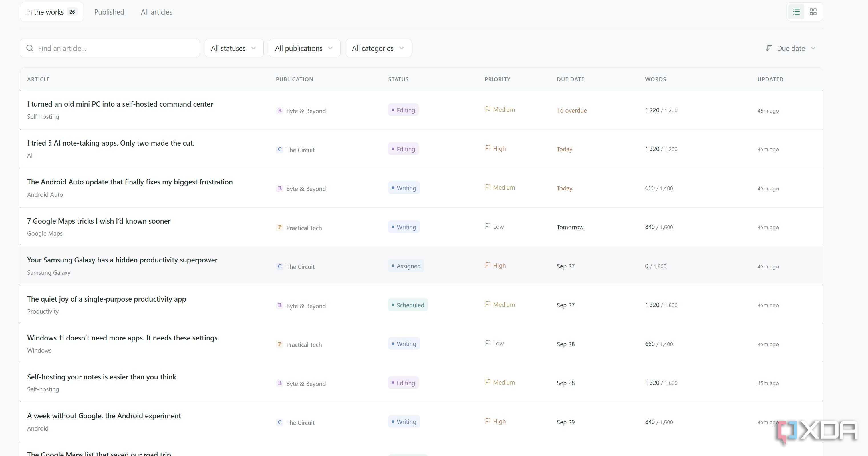Click the Updated column header
The width and height of the screenshot is (868, 456).
click(770, 79)
